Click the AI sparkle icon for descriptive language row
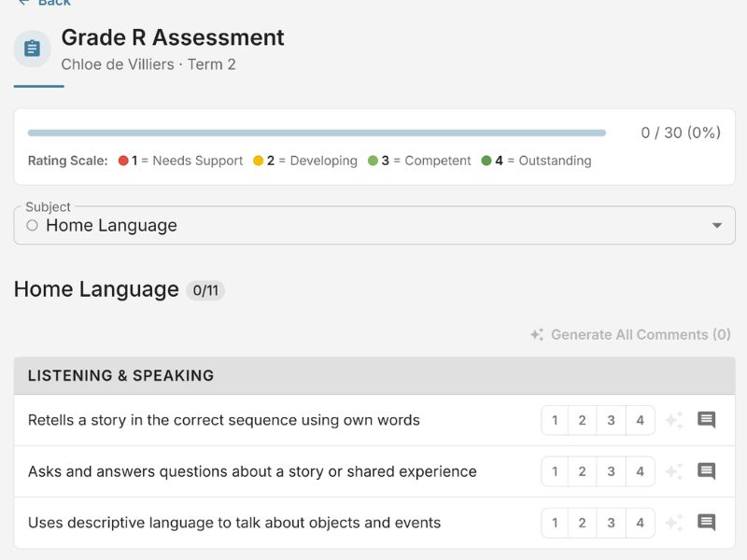This screenshot has width=747, height=560. pyautogui.click(x=672, y=523)
